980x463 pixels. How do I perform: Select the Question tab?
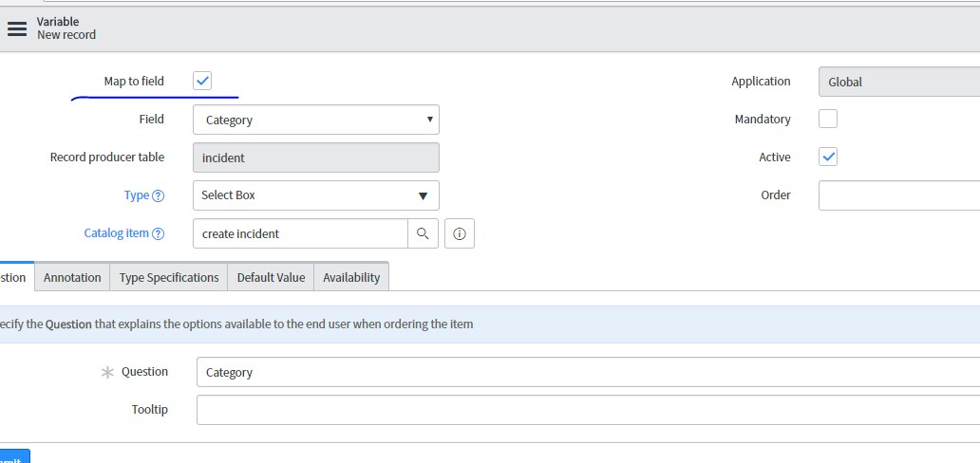tap(15, 277)
